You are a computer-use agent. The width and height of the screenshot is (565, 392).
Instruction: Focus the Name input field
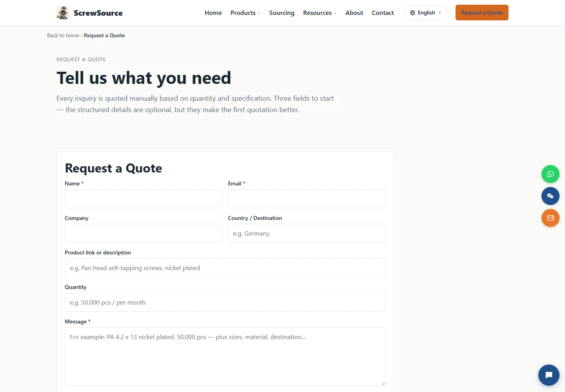coord(144,199)
